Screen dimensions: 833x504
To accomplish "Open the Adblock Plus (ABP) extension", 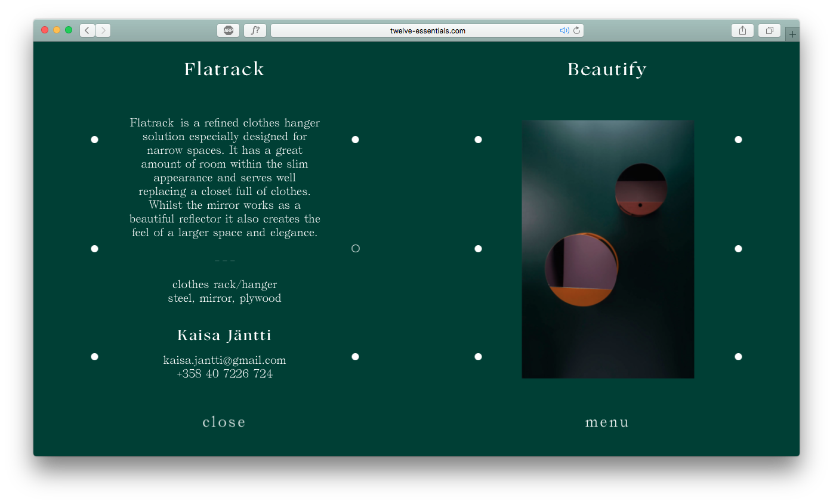I will [228, 30].
